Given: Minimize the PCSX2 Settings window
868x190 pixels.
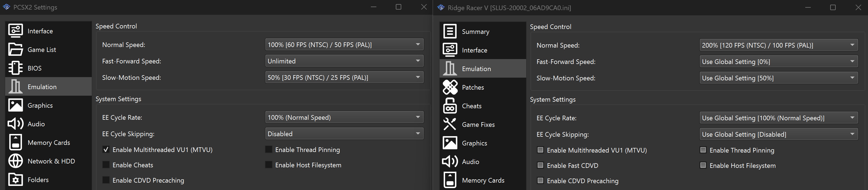Looking at the screenshot, I should 373,7.
